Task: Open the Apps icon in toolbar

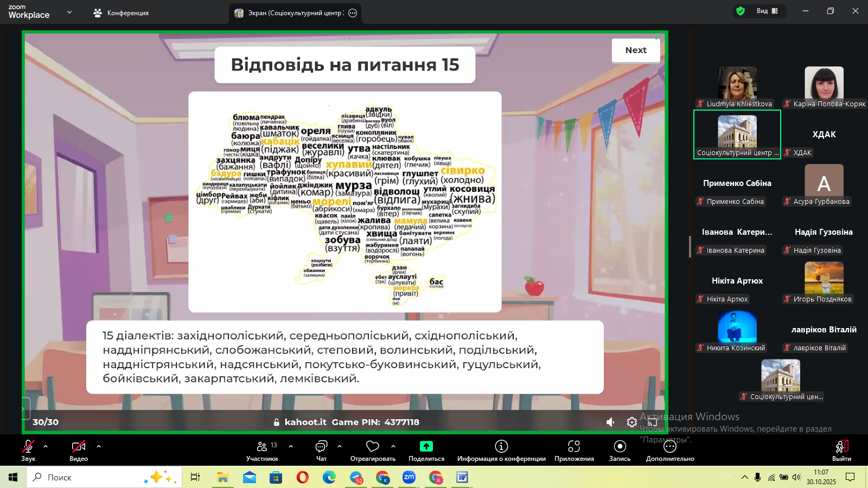Action: [x=574, y=446]
